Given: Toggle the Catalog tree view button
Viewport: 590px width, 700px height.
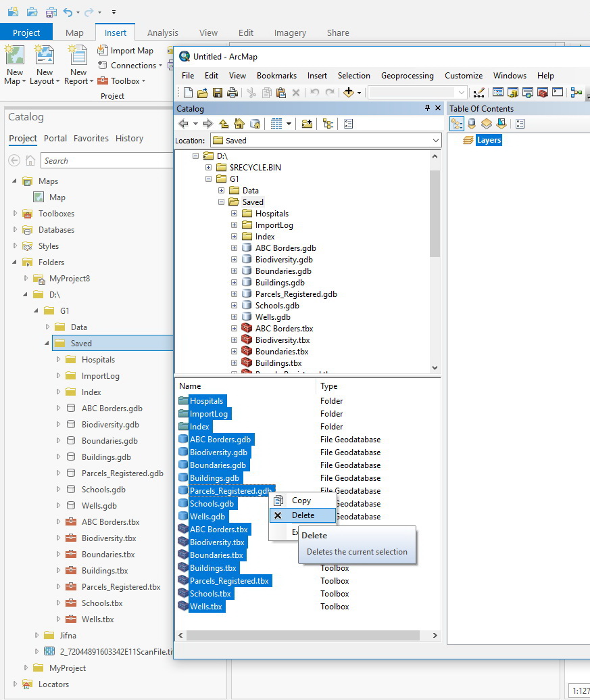Looking at the screenshot, I should coord(328,124).
